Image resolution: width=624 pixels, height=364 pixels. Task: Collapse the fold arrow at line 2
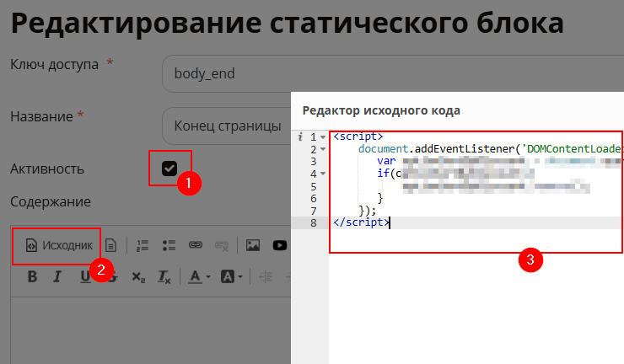pyautogui.click(x=323, y=150)
